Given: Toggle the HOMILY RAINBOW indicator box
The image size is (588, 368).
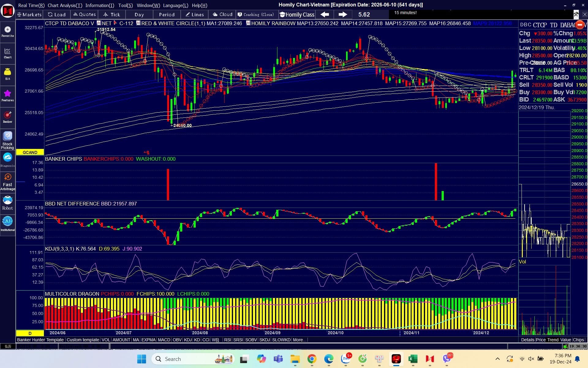Looking at the screenshot, I should point(248,23).
